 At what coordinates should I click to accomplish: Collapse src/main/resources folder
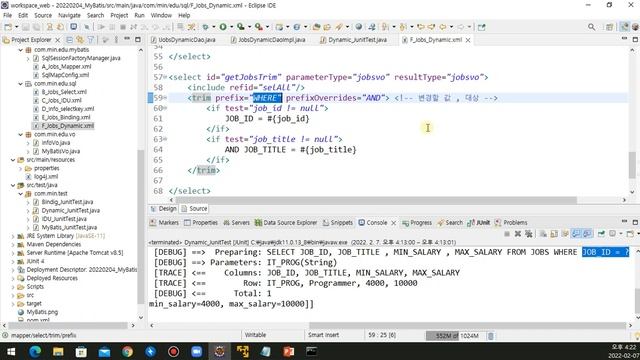pyautogui.click(x=13, y=160)
